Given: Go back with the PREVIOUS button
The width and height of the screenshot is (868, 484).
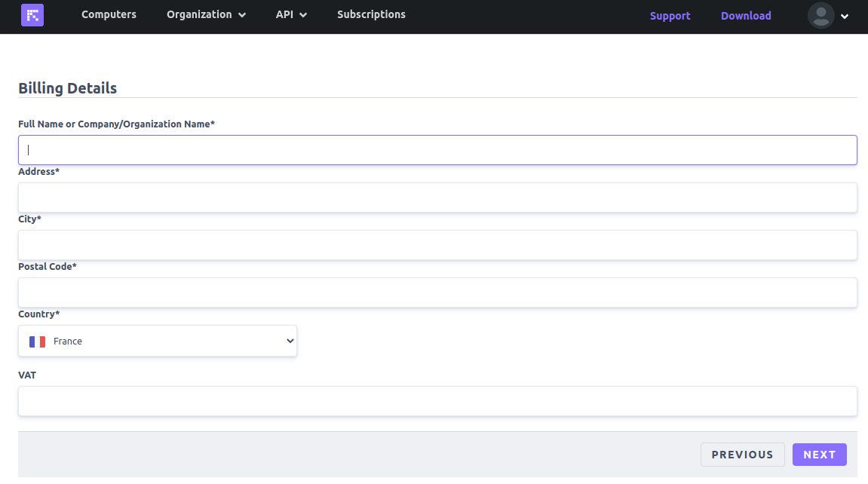Looking at the screenshot, I should pyautogui.click(x=742, y=455).
